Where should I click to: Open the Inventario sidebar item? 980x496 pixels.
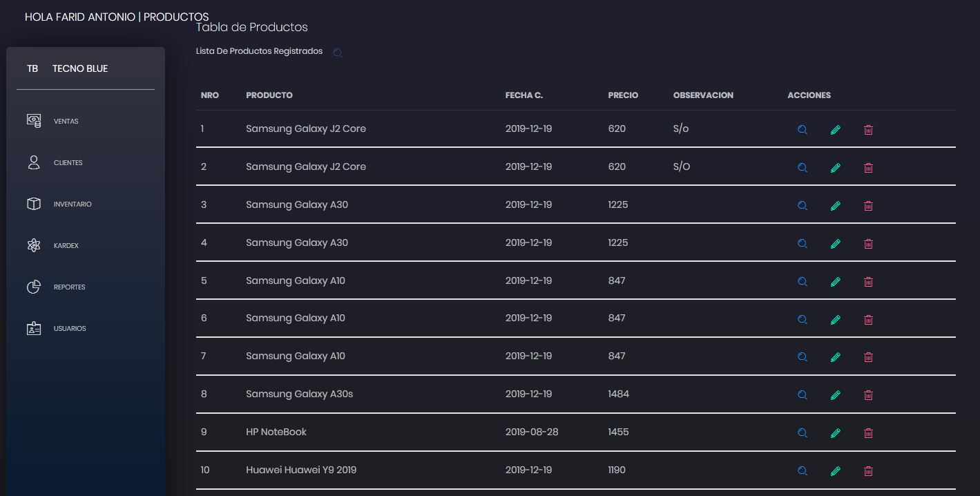72,204
